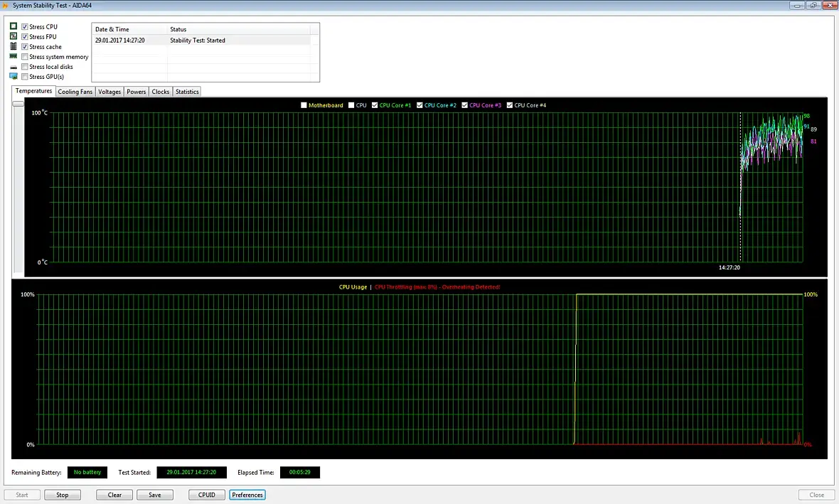Click the log entry 29.01.2017 14:27:20
The height and width of the screenshot is (504, 839).
pyautogui.click(x=120, y=40)
